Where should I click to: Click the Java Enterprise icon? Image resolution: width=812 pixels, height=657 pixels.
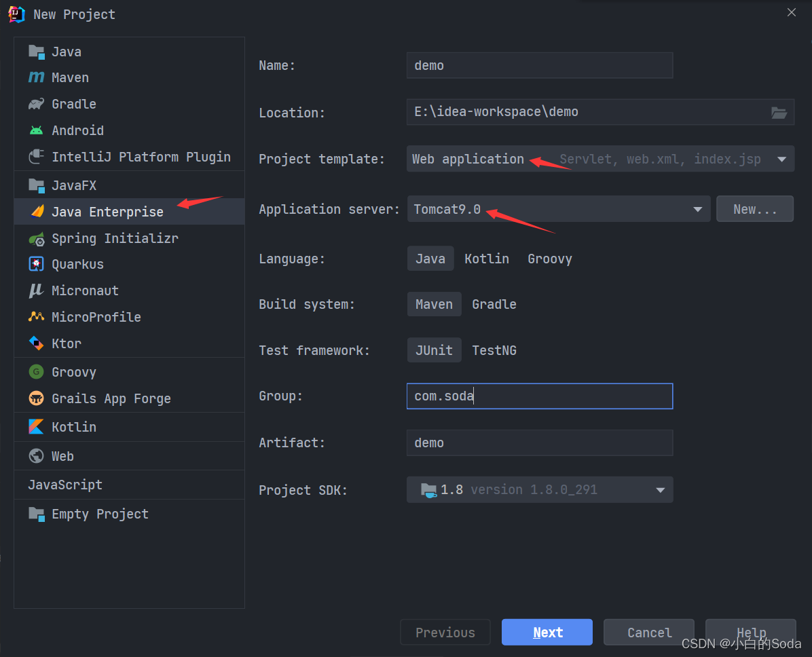(x=37, y=211)
